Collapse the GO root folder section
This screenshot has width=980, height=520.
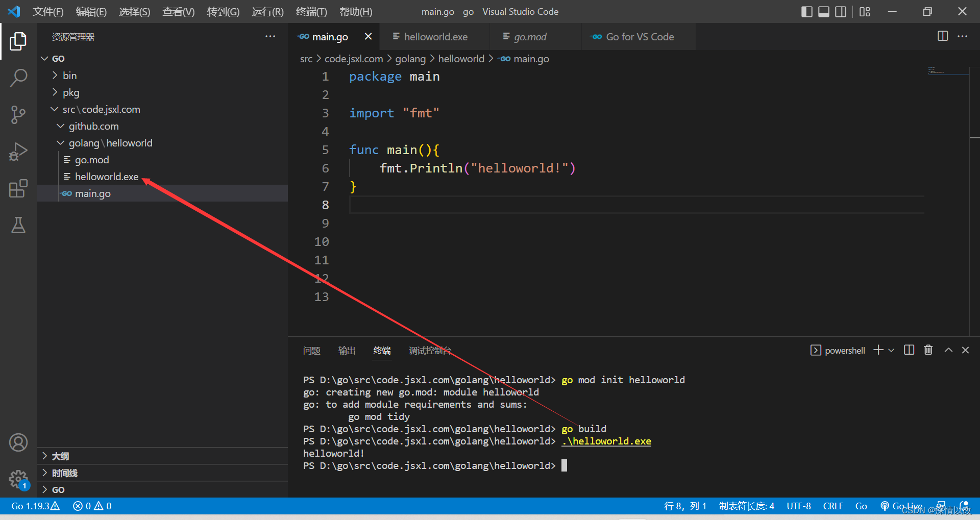[162, 59]
